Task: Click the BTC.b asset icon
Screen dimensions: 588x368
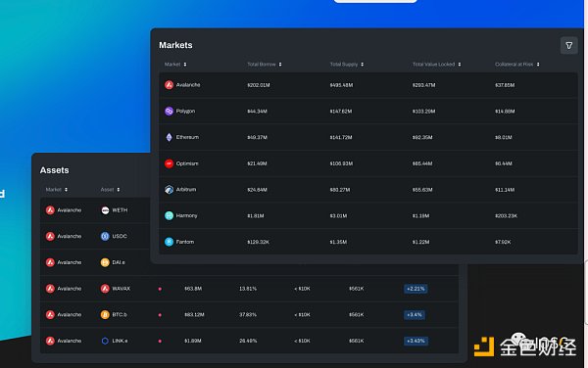Action: click(105, 315)
